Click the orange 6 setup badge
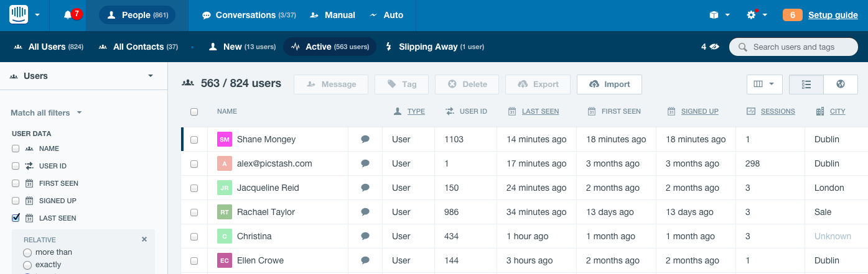Image resolution: width=868 pixels, height=274 pixels. (x=792, y=15)
